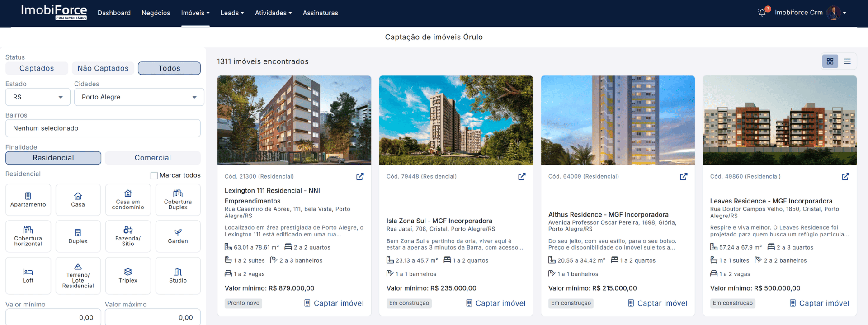Click the Lexington 111 Residencial title
Image resolution: width=868 pixels, height=325 pixels.
click(x=272, y=196)
